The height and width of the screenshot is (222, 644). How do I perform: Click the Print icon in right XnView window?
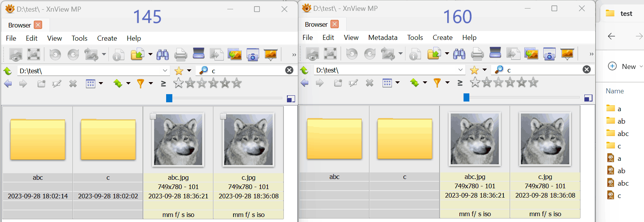click(x=477, y=54)
